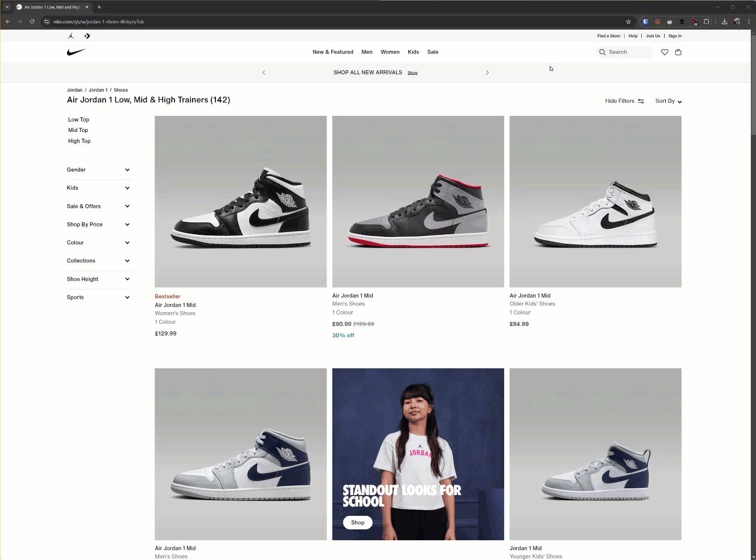Open the Converse brand logo link

click(87, 36)
